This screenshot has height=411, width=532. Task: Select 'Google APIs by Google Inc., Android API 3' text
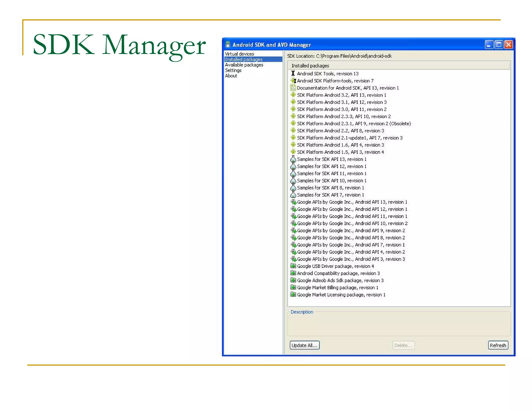coord(351,259)
